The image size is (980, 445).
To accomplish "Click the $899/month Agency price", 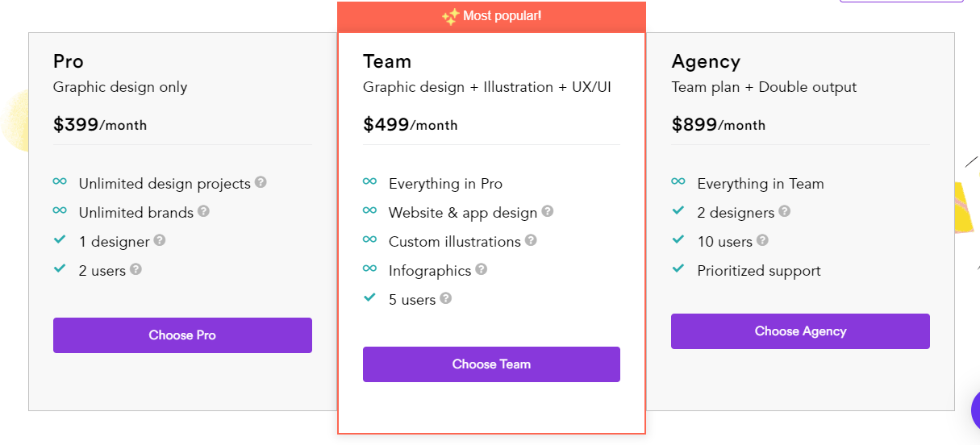I will (x=719, y=125).
